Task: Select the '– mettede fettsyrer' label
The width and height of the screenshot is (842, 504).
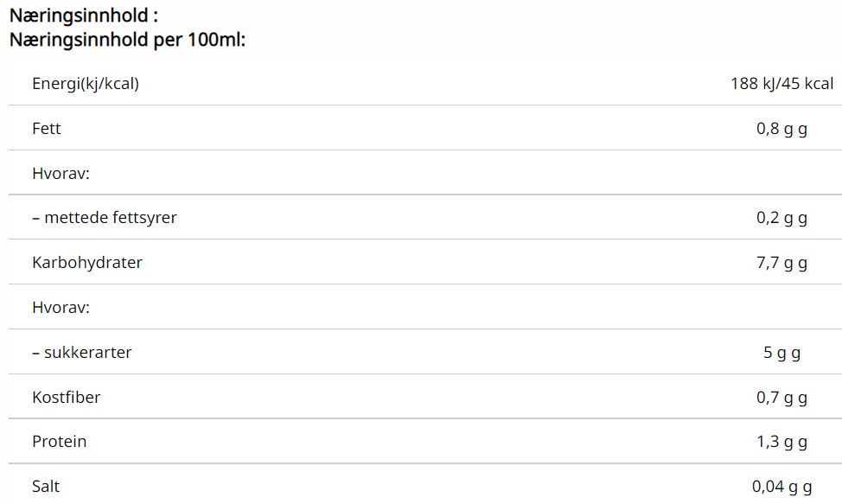Action: [x=105, y=218]
